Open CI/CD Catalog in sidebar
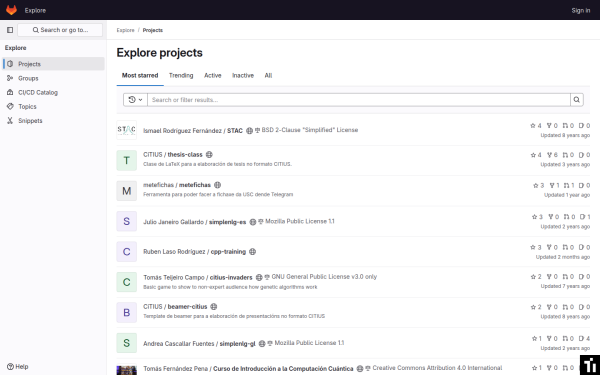Screen dimensions: 600x375 [54, 92]
